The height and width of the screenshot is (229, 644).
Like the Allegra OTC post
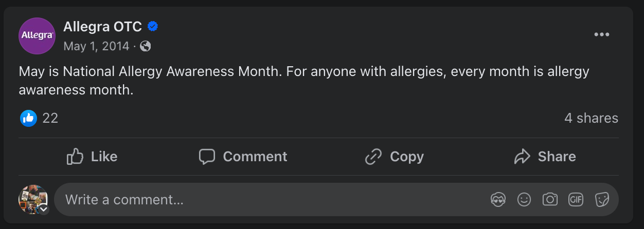coord(92,157)
